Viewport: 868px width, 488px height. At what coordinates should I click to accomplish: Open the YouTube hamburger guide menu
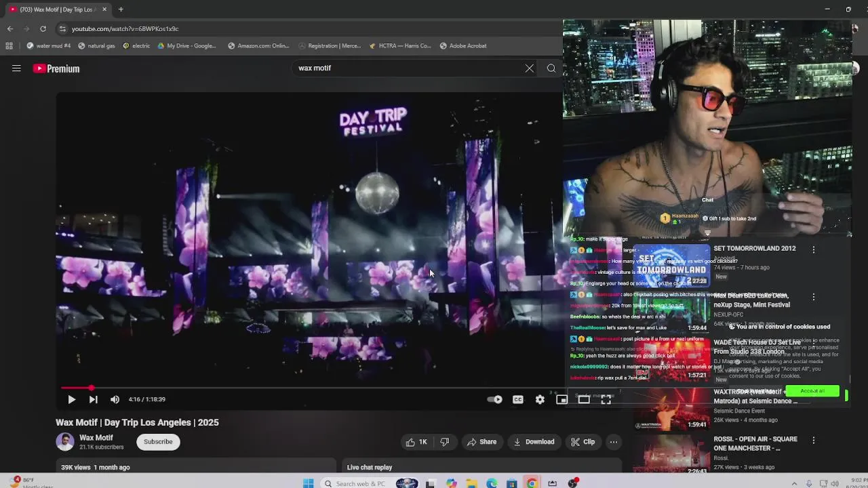pyautogui.click(x=16, y=68)
